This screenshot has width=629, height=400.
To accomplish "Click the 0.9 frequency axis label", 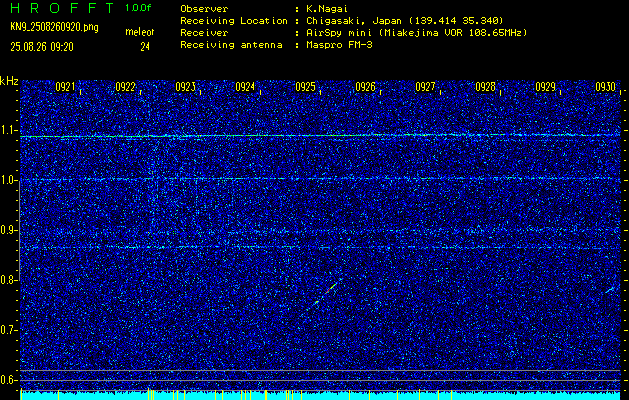I will (8, 230).
